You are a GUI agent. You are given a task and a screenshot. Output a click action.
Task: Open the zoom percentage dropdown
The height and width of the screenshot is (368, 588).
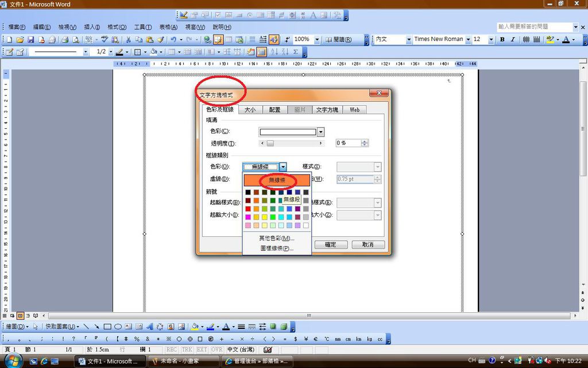pyautogui.click(x=317, y=40)
